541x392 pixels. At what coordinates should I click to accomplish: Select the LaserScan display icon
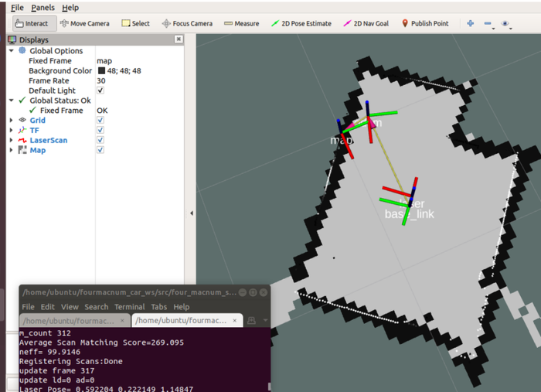22,140
